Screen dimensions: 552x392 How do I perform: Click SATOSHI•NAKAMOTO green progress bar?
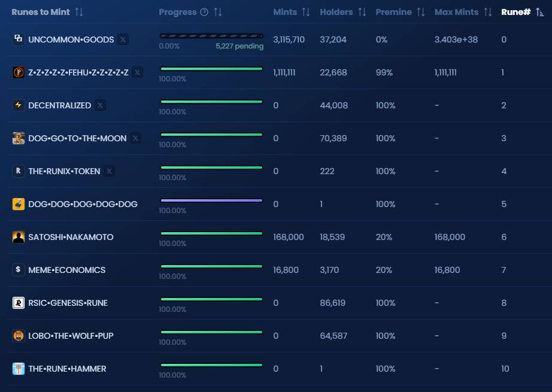click(x=211, y=233)
